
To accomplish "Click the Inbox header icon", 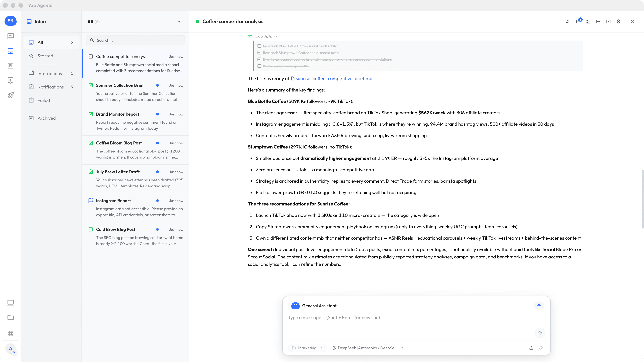I will (29, 21).
